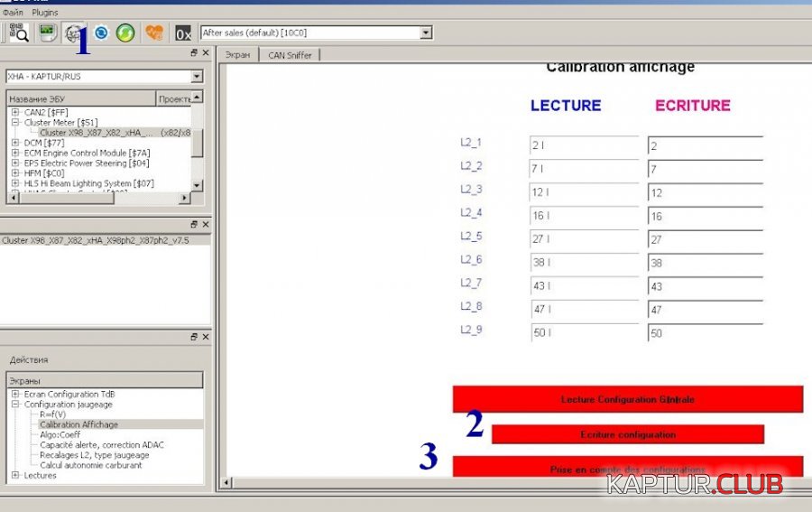Float the bottom Actions panel via undock icon
Screen dimensions: 812x512
[194, 337]
